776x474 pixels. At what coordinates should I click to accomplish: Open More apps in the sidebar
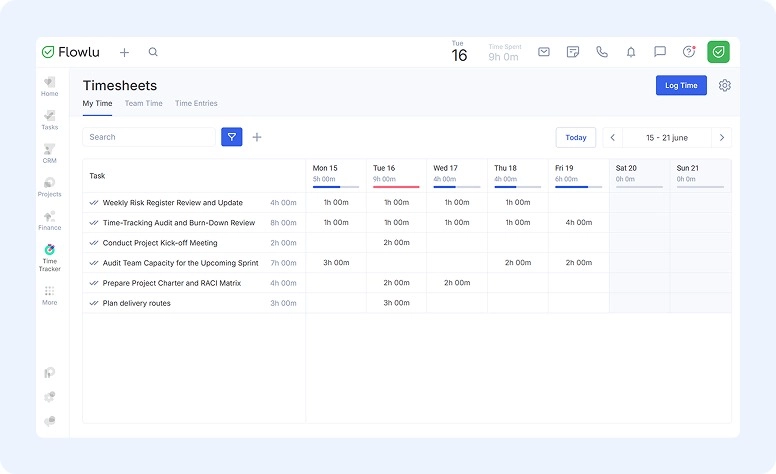coord(49,295)
